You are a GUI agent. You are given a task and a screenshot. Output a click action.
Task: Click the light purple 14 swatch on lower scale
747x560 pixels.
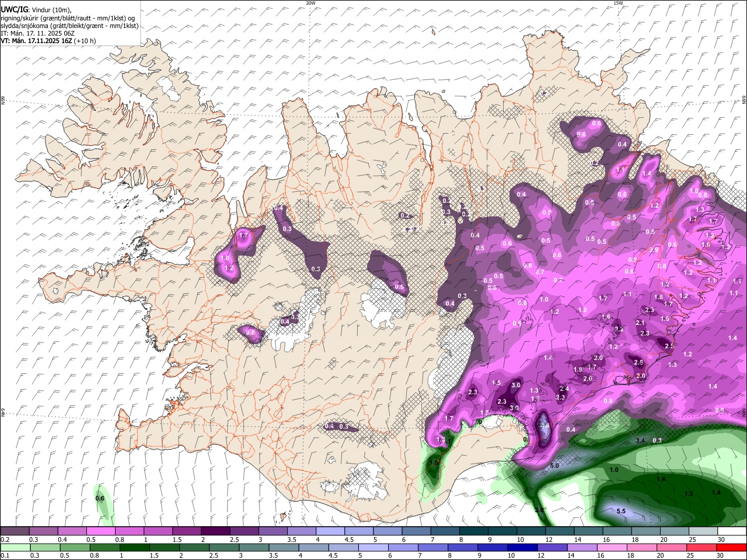tap(581, 547)
